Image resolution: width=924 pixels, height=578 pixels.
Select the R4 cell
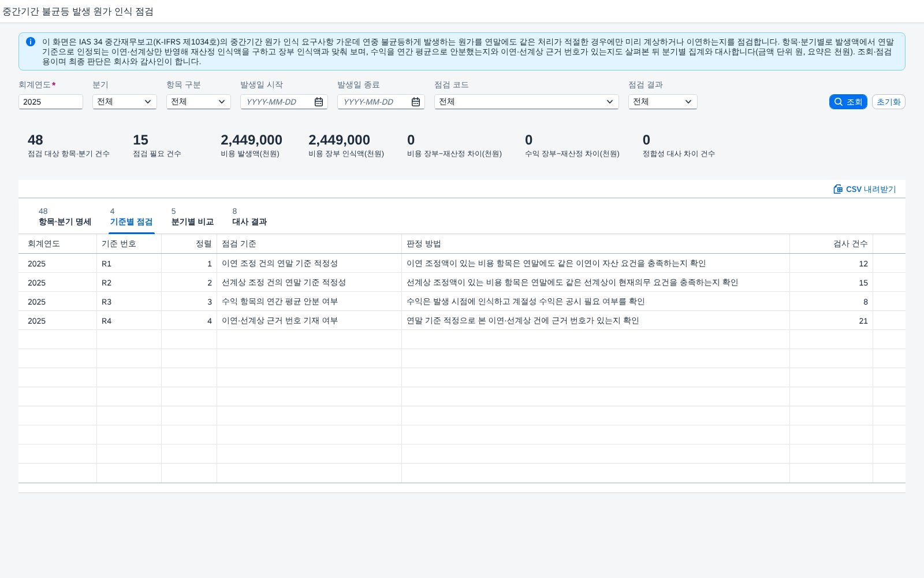point(129,321)
